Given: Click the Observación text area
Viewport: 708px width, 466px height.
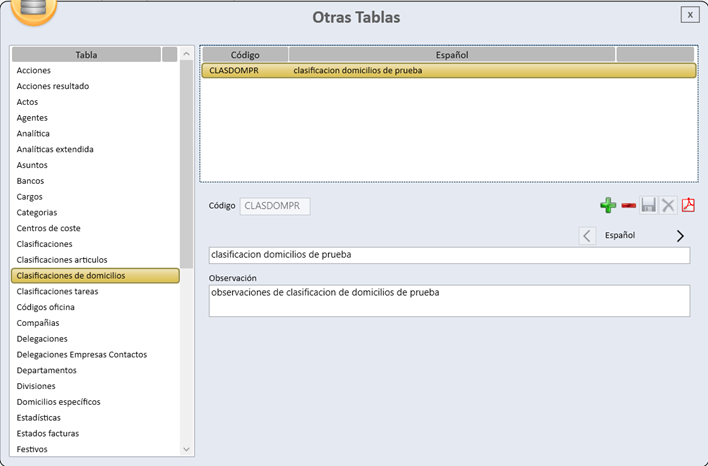Looking at the screenshot, I should [449, 301].
